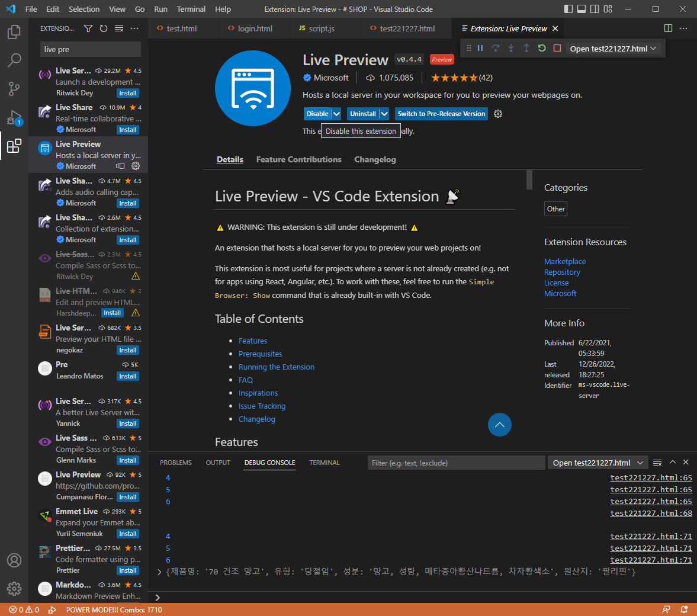
Task: Open the Terminal menu
Action: tap(191, 9)
